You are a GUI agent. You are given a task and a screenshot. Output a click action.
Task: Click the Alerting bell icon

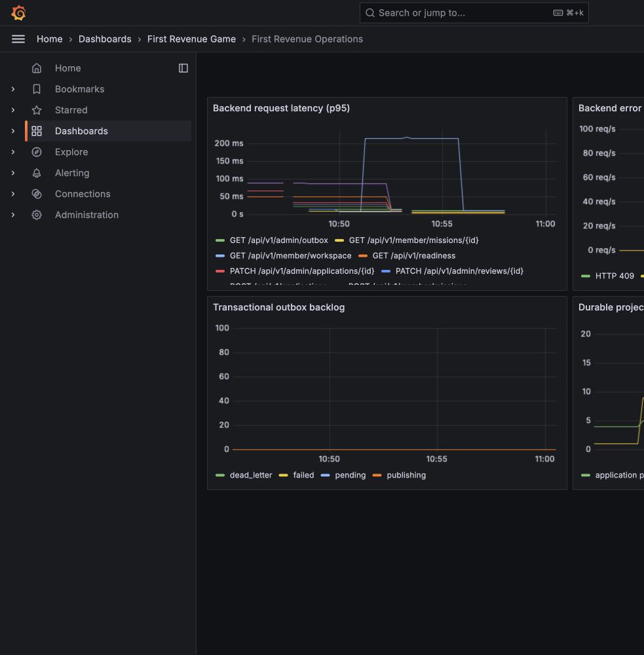pyautogui.click(x=37, y=172)
